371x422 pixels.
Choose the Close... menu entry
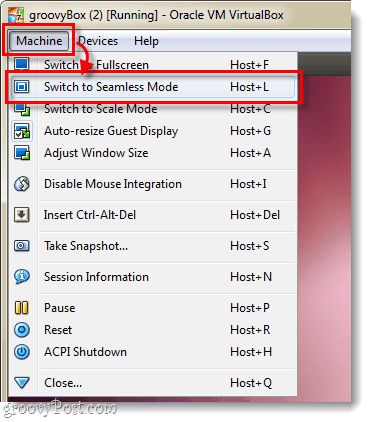point(153,383)
